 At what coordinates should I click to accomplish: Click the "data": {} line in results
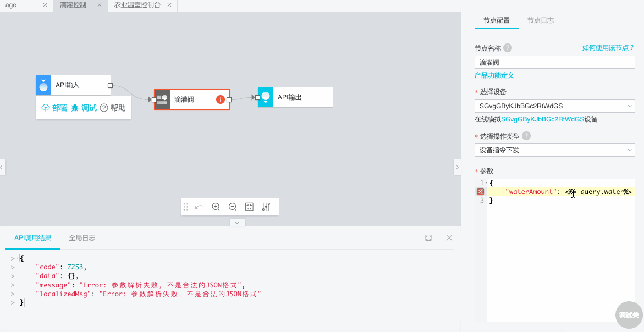57,276
